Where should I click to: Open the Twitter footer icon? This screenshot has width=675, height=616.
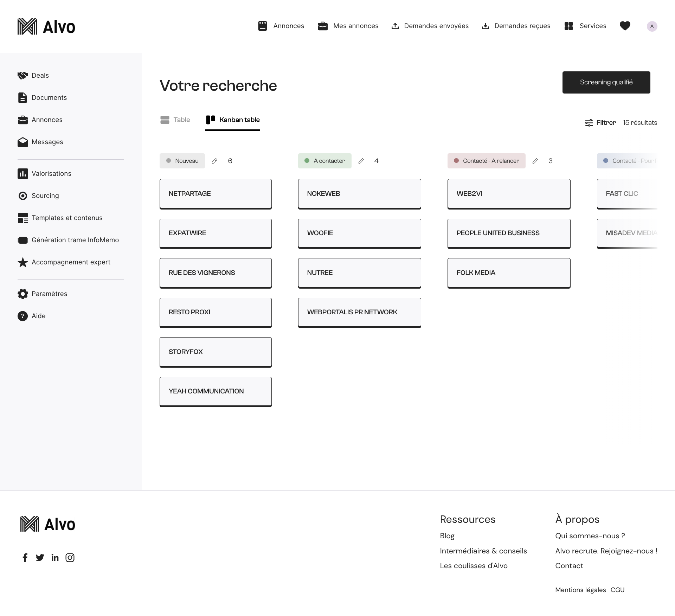[40, 558]
